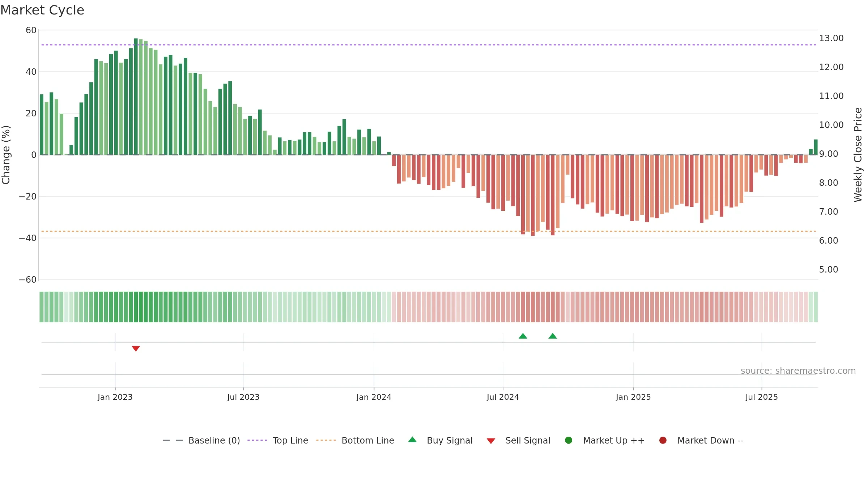Click the Top Line purple dotted legend marker

[x=257, y=440]
